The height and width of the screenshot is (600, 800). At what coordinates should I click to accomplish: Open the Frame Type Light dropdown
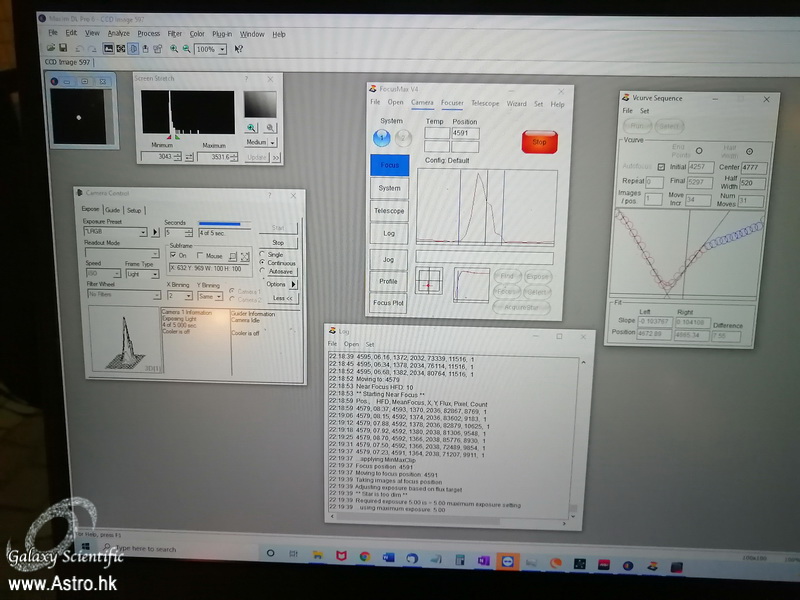155,274
